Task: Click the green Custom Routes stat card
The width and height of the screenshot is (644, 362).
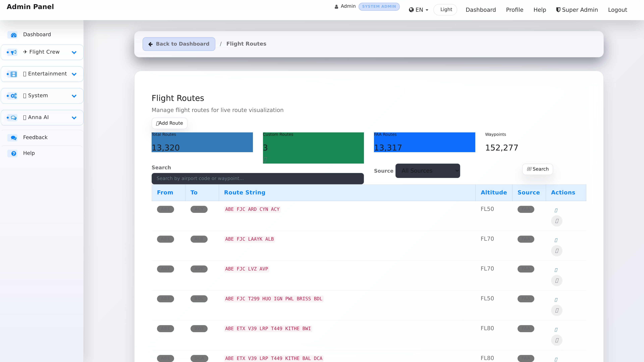Action: coord(313,148)
